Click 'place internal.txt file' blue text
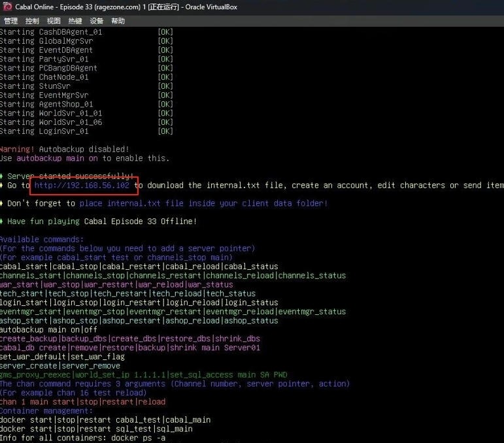The height and width of the screenshot is (443, 504). (132, 203)
